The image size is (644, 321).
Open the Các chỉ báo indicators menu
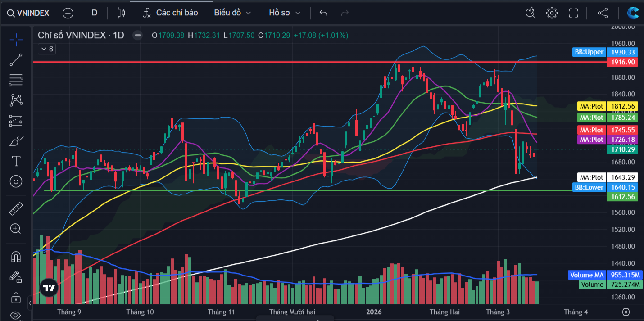click(x=171, y=13)
